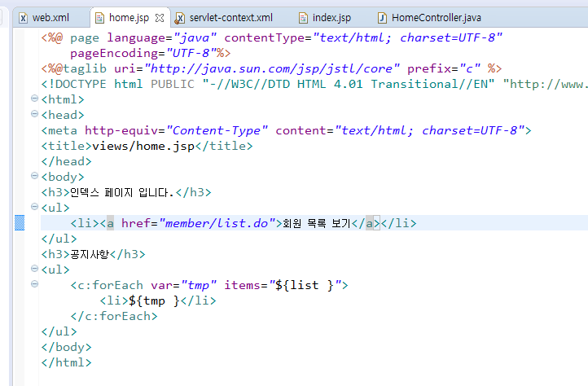Image resolution: width=588 pixels, height=386 pixels.
Task: Click the closing </head> tag
Action: 67,162
